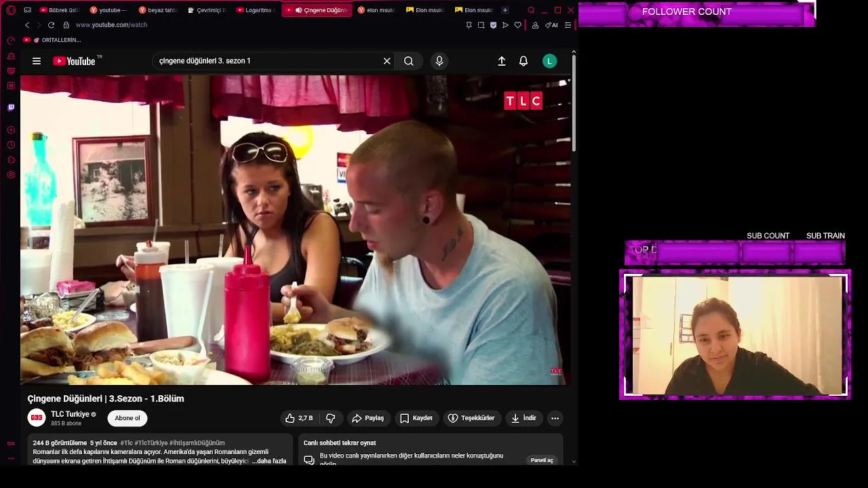Click the heart bookmark icon in the address bar
Screen dimensions: 868x488
pos(518,25)
